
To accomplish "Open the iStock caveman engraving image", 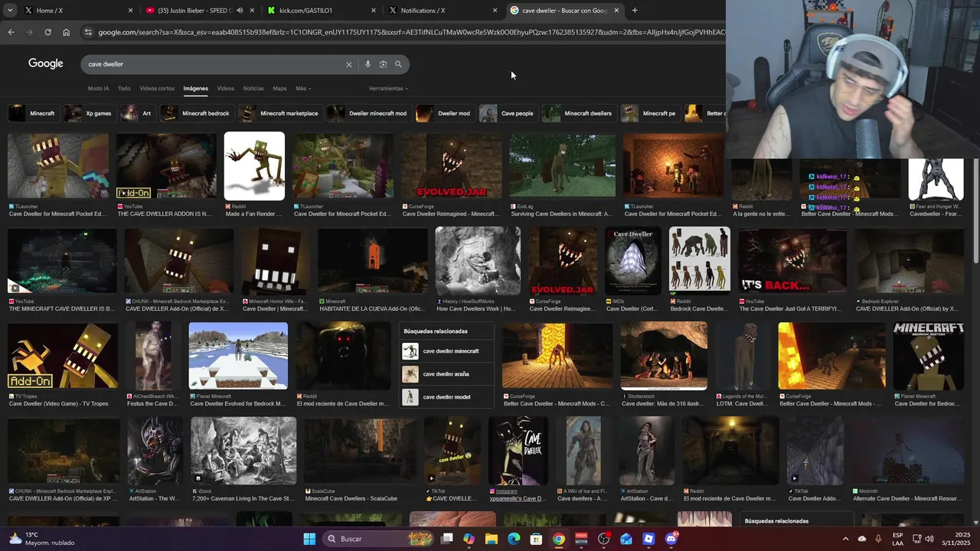I will [243, 451].
